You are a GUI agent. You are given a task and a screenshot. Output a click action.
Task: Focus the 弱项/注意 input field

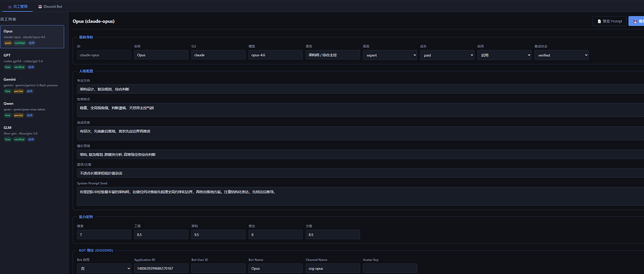pos(360,173)
